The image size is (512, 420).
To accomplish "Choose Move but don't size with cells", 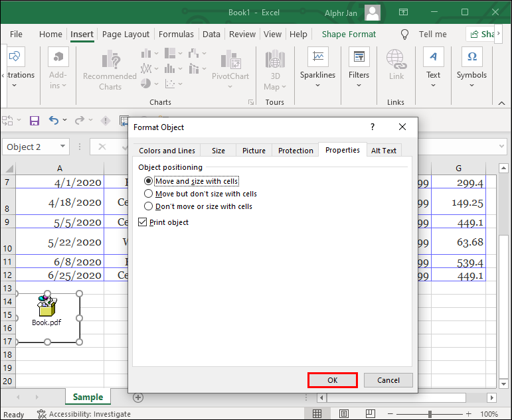I will (149, 194).
